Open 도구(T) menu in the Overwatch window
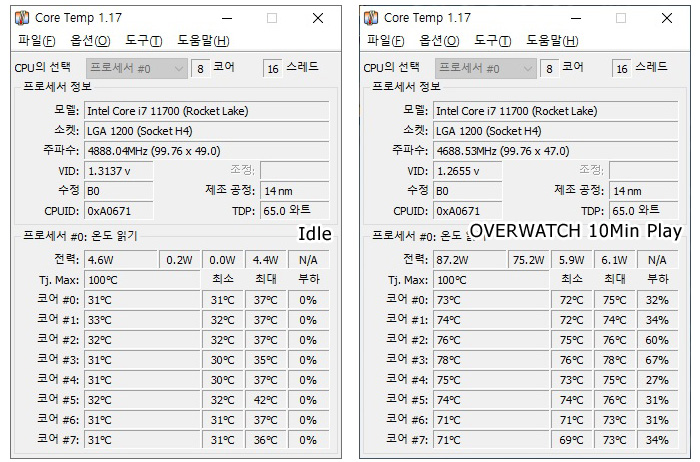This screenshot has width=700, height=462. [x=493, y=41]
